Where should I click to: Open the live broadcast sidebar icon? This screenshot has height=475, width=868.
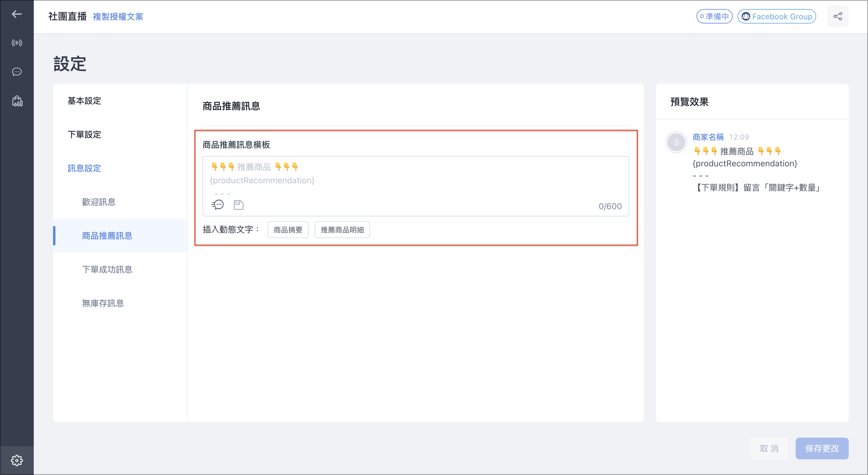click(17, 43)
